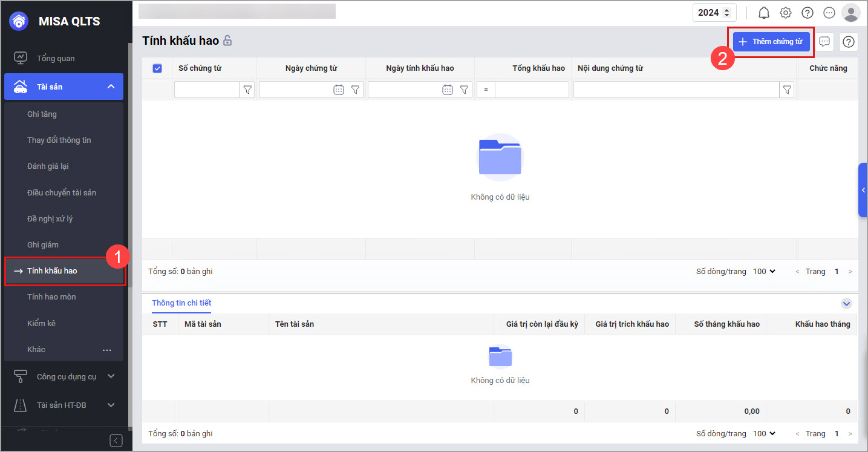This screenshot has height=452, width=868.
Task: Click the filter icon for Ngày tính khấu hao
Action: [465, 90]
